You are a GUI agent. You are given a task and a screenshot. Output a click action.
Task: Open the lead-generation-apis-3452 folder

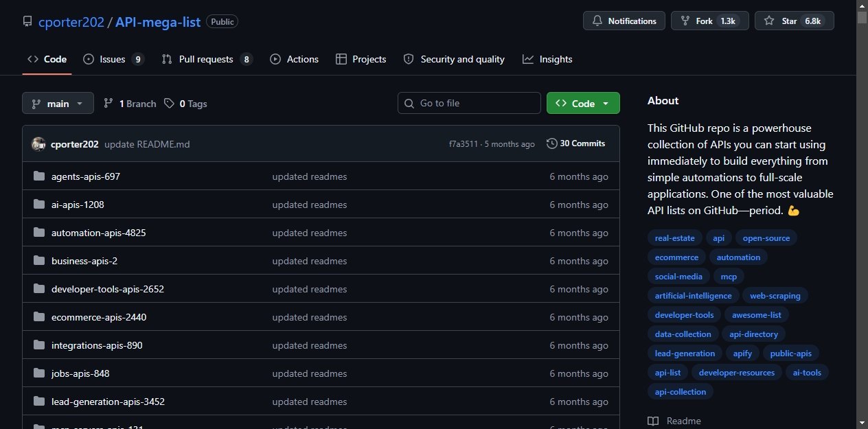tap(108, 402)
